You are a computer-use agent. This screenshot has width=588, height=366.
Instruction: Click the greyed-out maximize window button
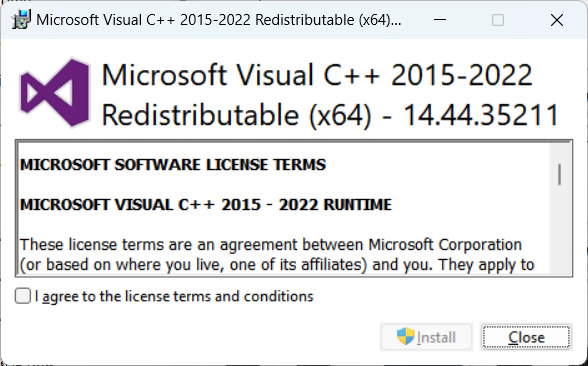498,20
